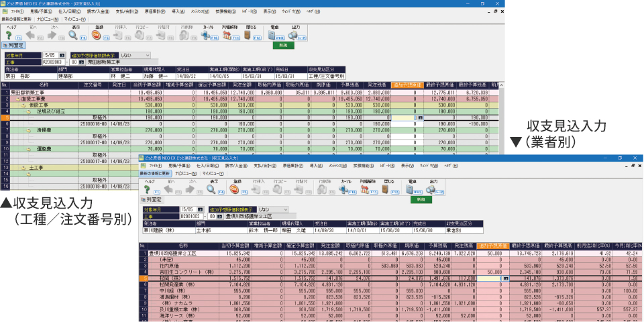Open 見積/予算 menu in back window
This screenshot has width=644, height=322.
pos(41,11)
